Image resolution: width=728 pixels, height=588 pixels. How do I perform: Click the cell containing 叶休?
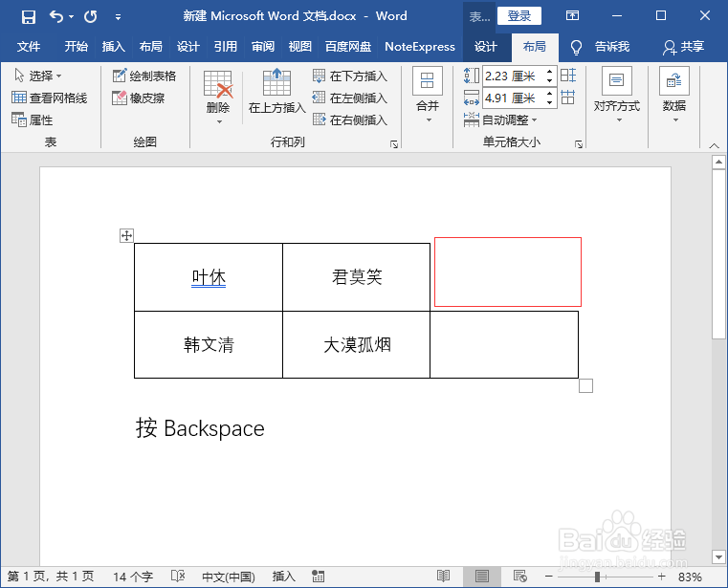pyautogui.click(x=209, y=277)
